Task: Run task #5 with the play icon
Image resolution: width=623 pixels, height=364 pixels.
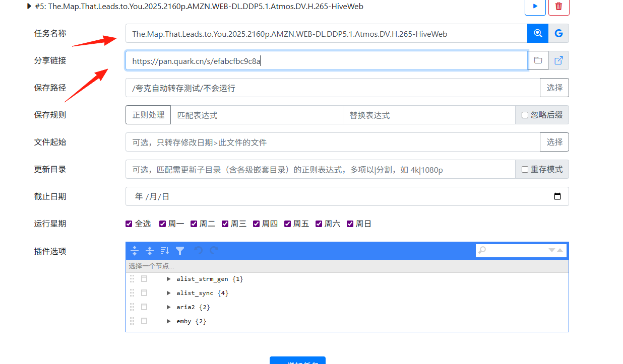Action: (x=535, y=7)
